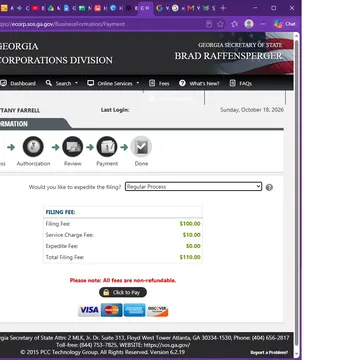Screen dimensions: 360x360
Task: Click the browser address bar URL
Action: pos(63,24)
